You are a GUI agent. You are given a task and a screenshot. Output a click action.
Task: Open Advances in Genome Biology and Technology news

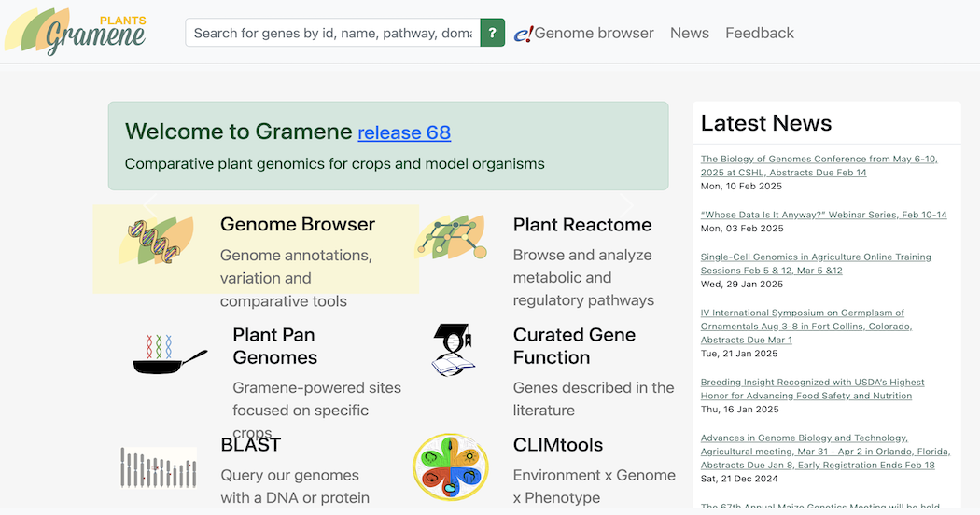825,452
